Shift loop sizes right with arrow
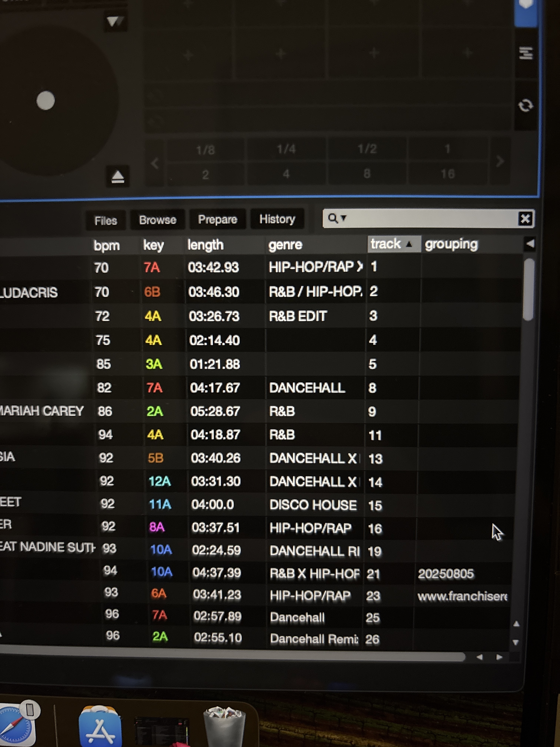560x747 pixels. point(500,161)
